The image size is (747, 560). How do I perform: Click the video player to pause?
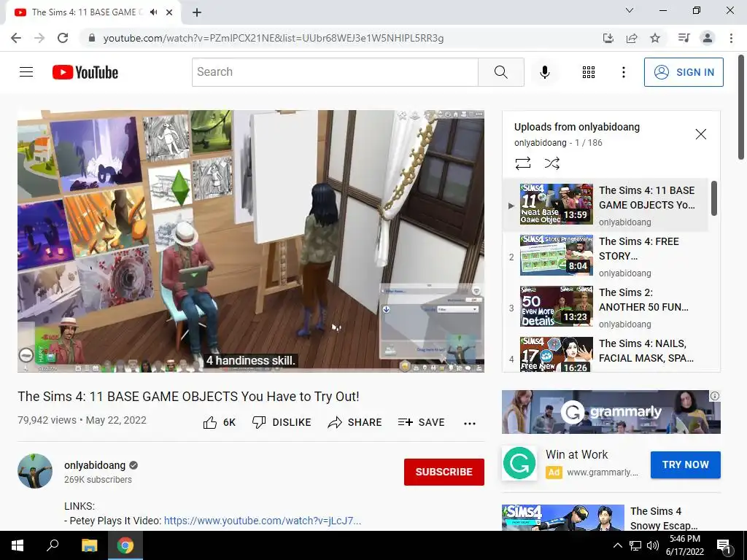point(251,241)
